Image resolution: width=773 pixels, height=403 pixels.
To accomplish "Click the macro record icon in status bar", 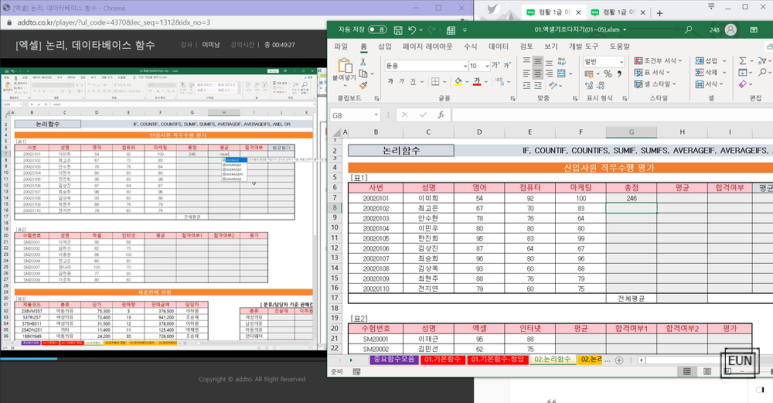I will (356, 372).
